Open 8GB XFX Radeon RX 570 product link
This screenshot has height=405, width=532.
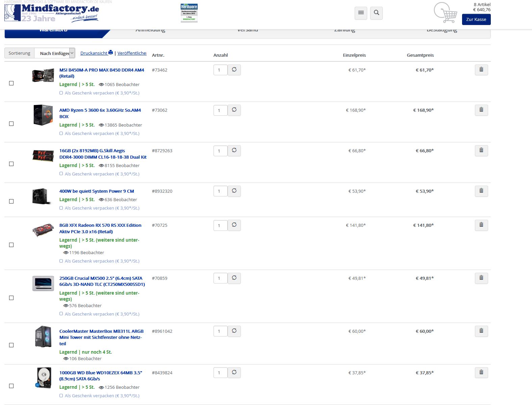click(100, 228)
